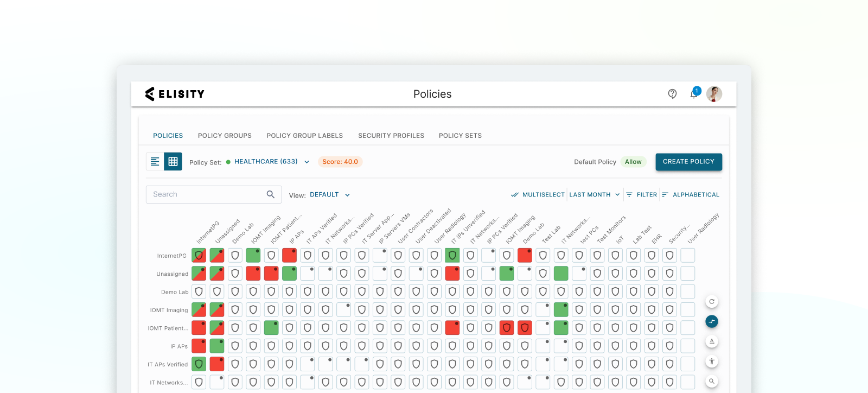
Task: Open the help question mark icon
Action: (672, 94)
